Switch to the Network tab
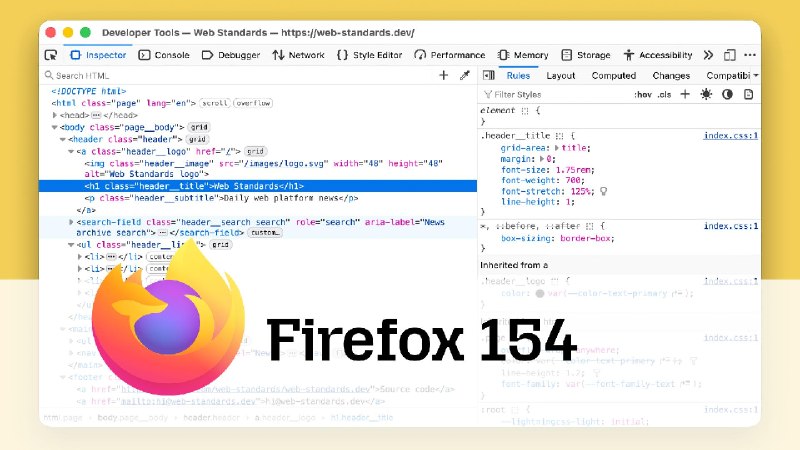The image size is (800, 450). point(298,55)
